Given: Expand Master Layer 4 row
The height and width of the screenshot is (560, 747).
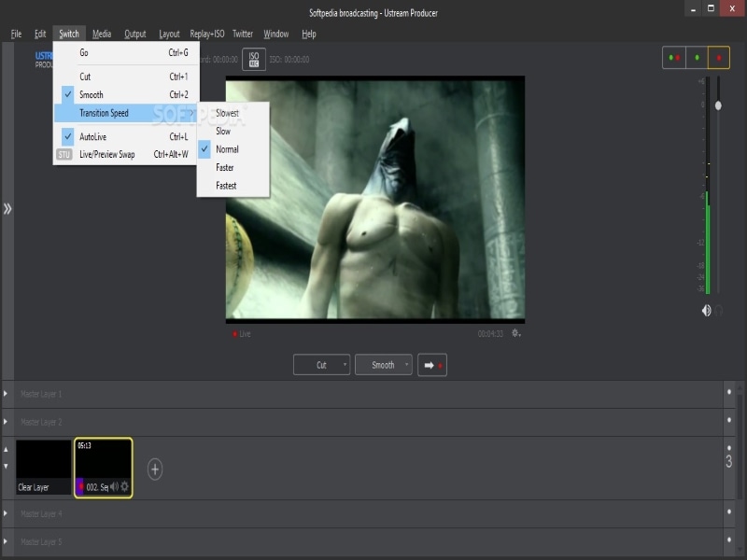Looking at the screenshot, I should click(6, 513).
